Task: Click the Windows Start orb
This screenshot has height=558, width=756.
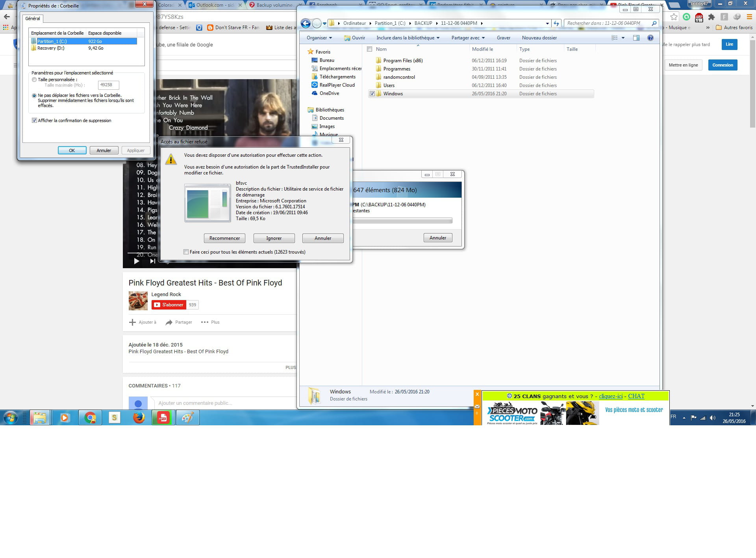Action: (11, 417)
